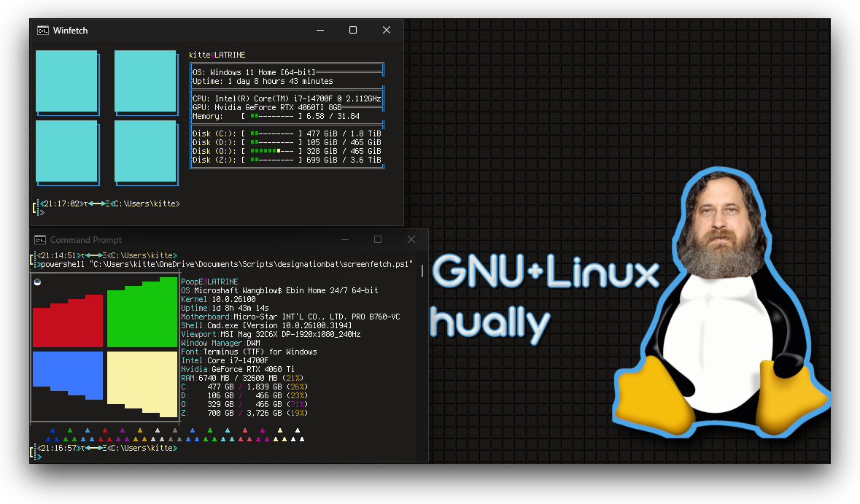Viewport: 860px width, 504px height.
Task: Select the "GPU: Nvidia GeForce RTX 4060TI 8GB" line
Action: (267, 107)
